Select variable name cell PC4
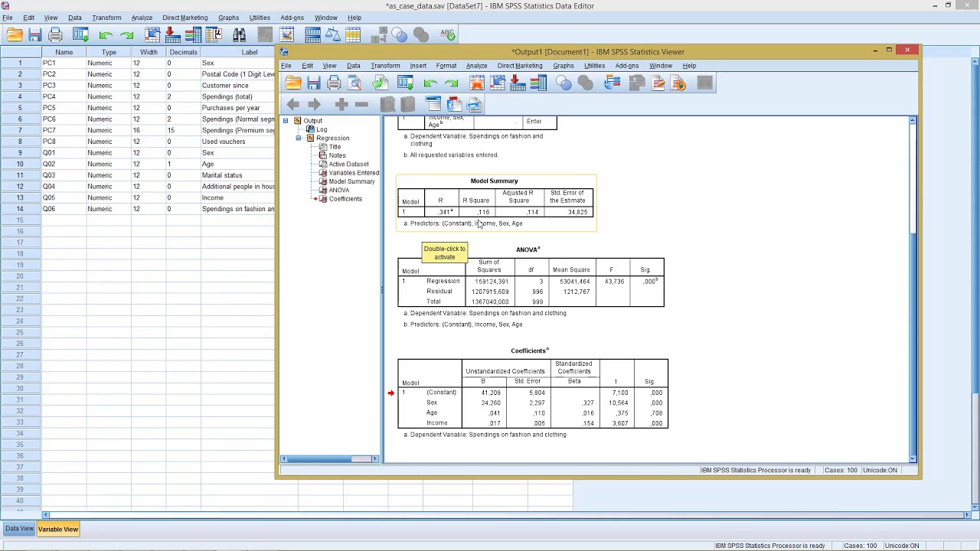 click(x=64, y=96)
